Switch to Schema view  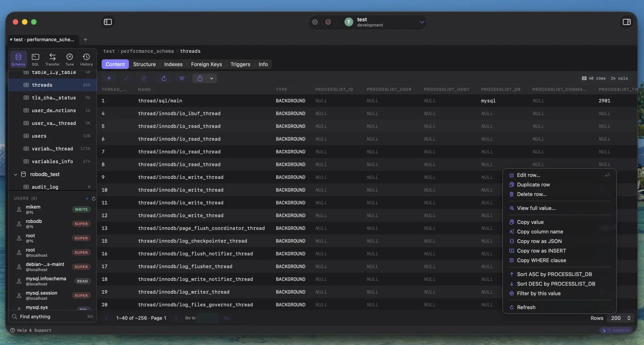(x=18, y=59)
